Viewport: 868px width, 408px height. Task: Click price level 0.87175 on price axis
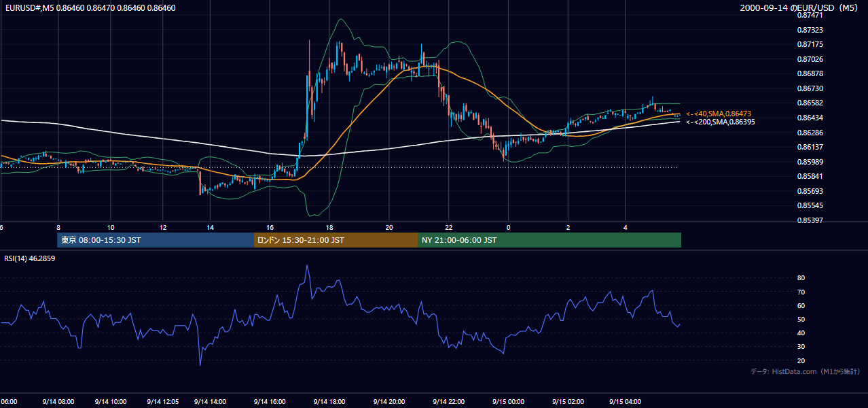(x=810, y=45)
